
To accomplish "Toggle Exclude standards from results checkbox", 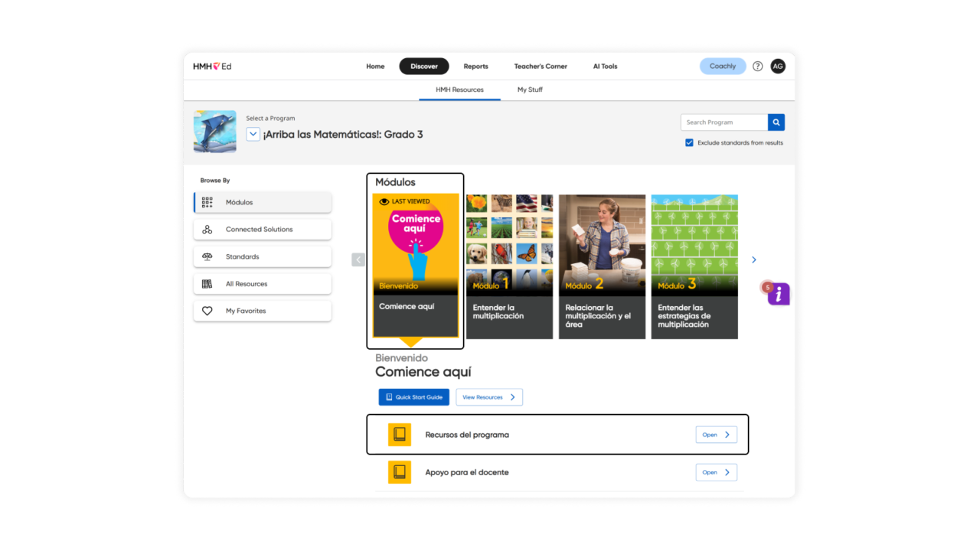I will pyautogui.click(x=689, y=143).
